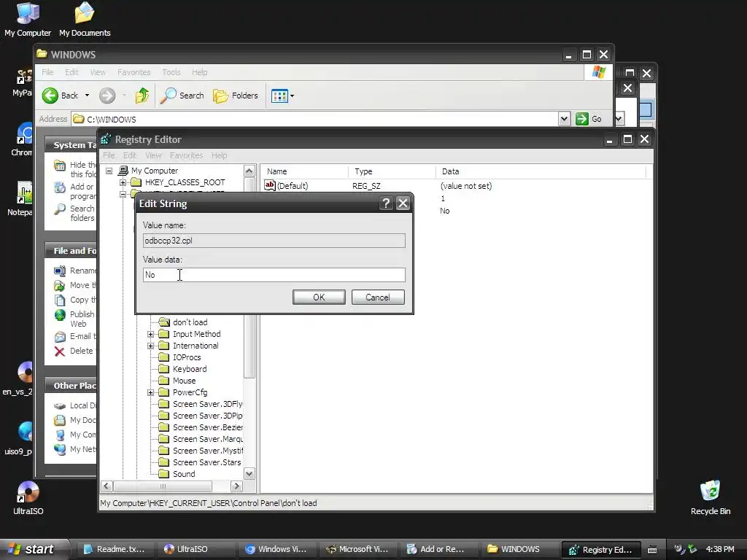Open My Computer desktop icon
747x560 pixels.
(x=28, y=19)
